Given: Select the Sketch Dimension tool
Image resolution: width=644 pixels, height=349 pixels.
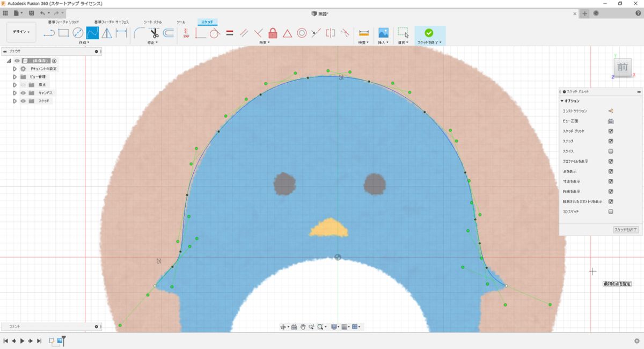Looking at the screenshot, I should (121, 33).
